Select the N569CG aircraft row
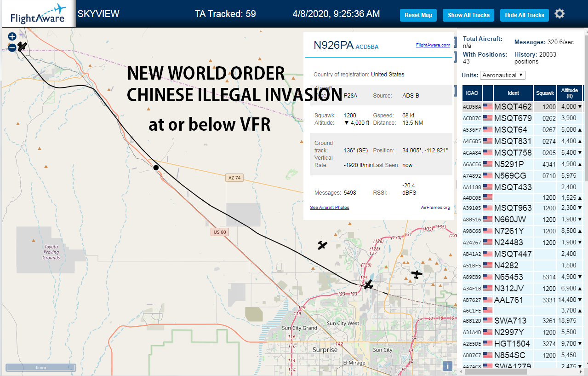This screenshot has height=376, width=588. [523, 176]
